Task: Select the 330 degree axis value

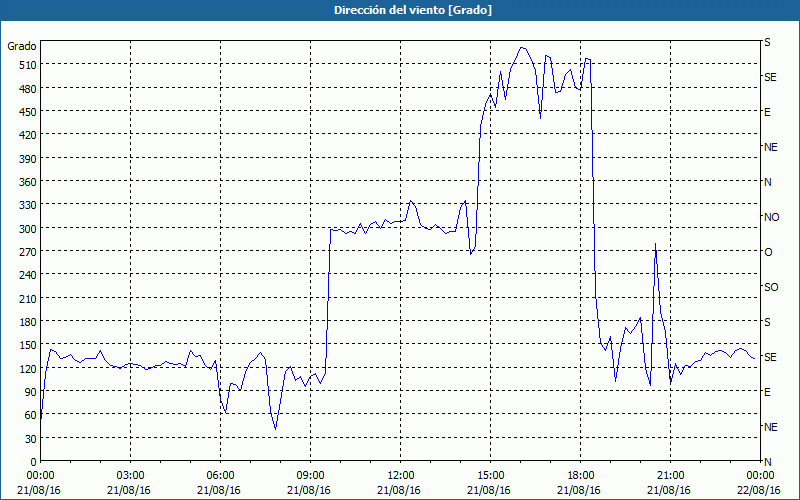Action: [x=28, y=205]
